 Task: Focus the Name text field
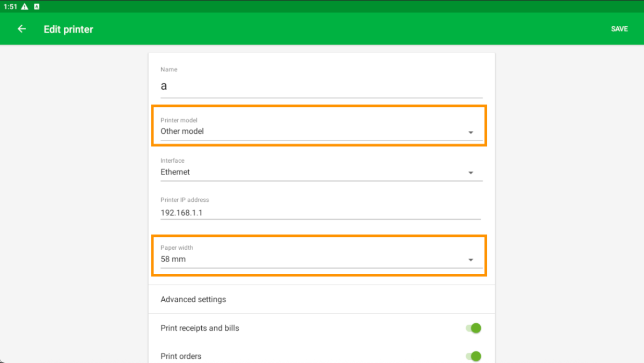(321, 86)
